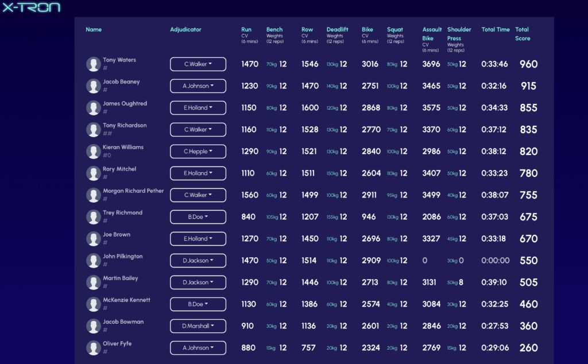The width and height of the screenshot is (588, 364).
Task: Open Kieran Williams' C.Hepple adjudicator dropdown
Action: tap(198, 152)
